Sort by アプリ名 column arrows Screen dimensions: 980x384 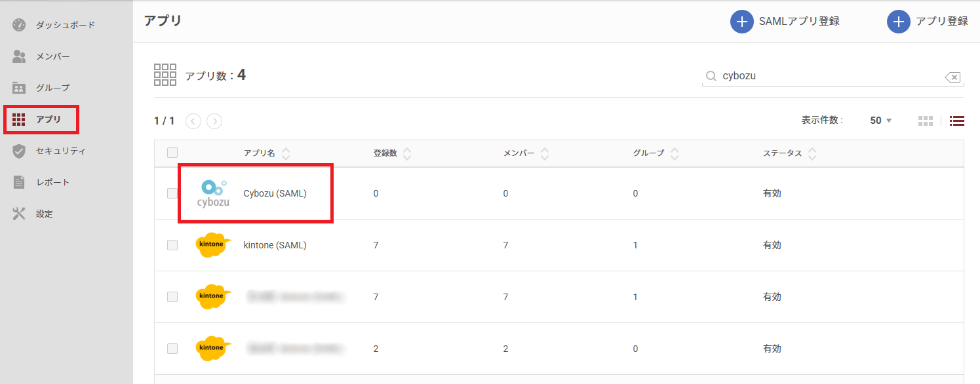pyautogui.click(x=286, y=153)
